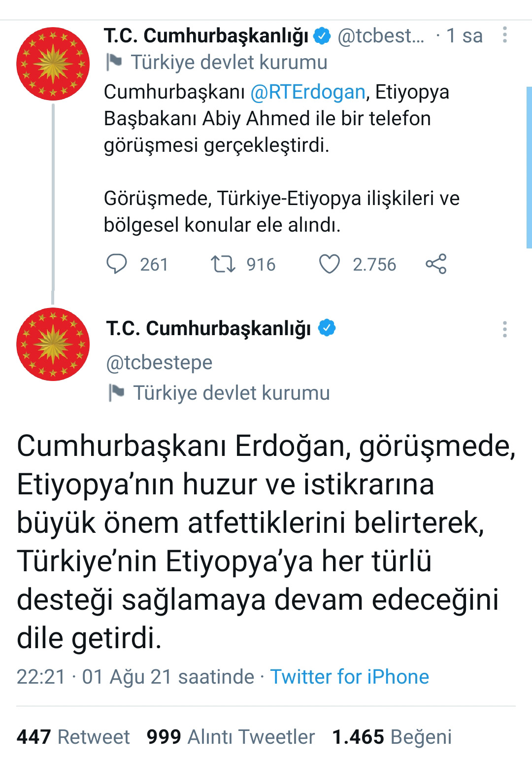This screenshot has height=762, width=532.
Task: Open the Twitter for iPhone link
Action: coord(350,677)
